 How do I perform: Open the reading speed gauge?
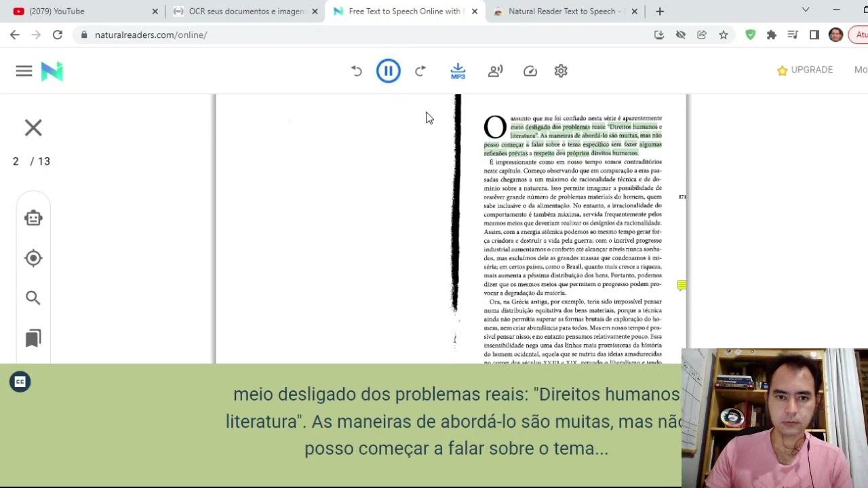point(530,70)
